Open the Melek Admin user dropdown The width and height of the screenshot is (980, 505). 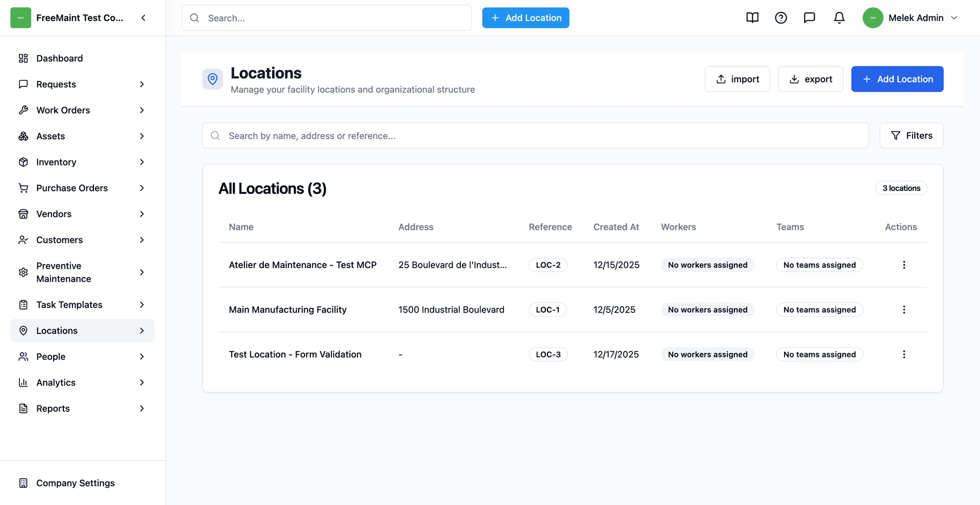click(x=911, y=18)
